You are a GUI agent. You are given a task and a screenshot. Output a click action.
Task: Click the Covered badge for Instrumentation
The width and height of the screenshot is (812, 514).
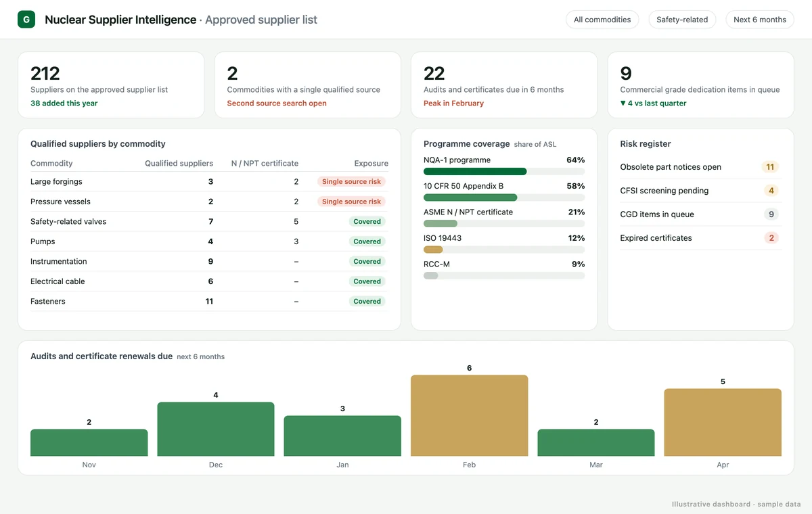[367, 261]
